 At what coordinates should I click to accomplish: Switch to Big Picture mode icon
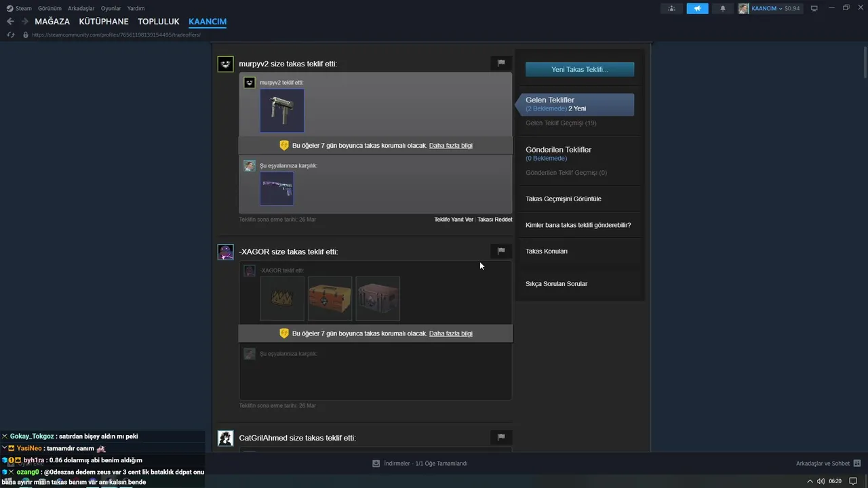[814, 8]
